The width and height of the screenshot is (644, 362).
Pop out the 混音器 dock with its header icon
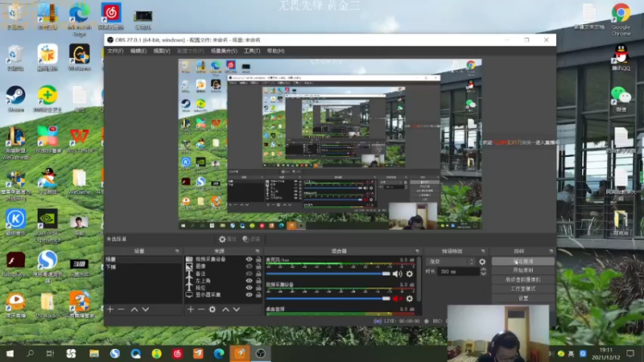pyautogui.click(x=417, y=251)
